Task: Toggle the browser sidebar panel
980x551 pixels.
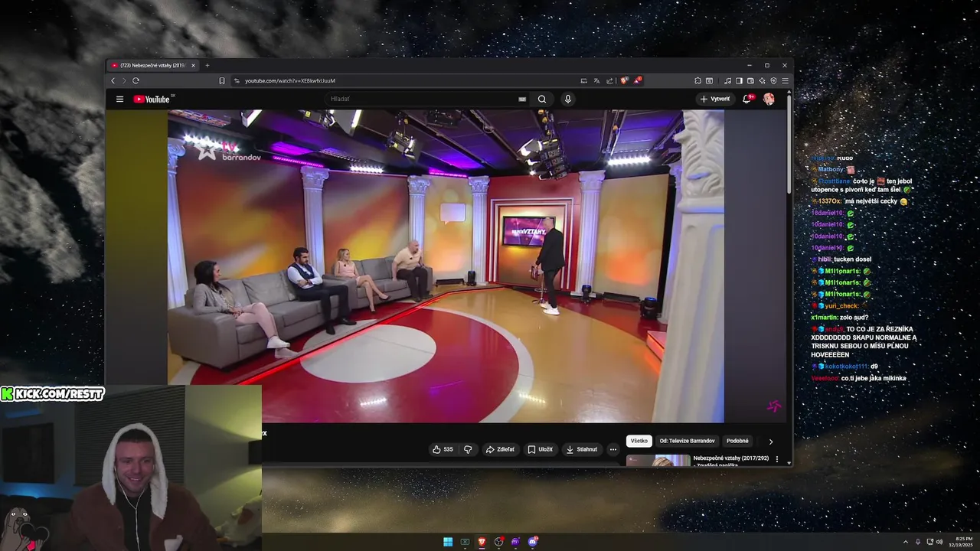Action: pyautogui.click(x=739, y=80)
